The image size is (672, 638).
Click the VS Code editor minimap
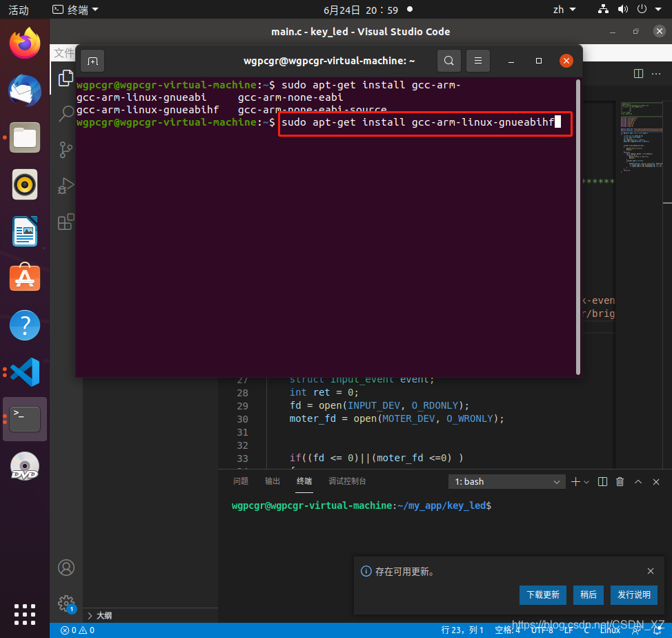(x=642, y=136)
